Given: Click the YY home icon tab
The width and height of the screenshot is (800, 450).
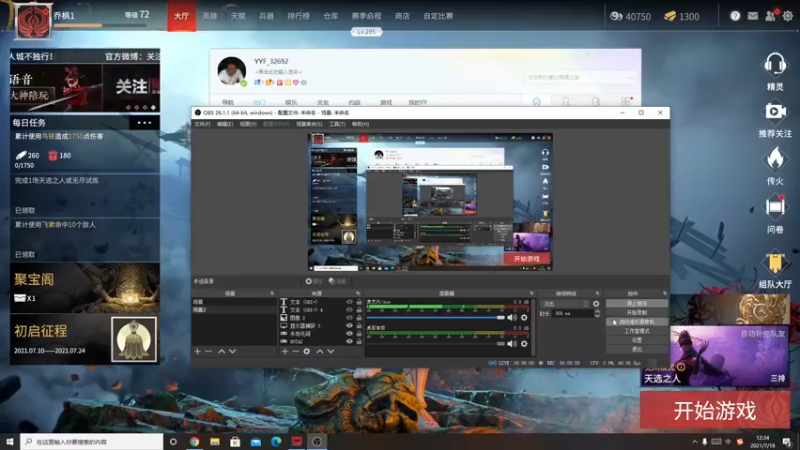Looking at the screenshot, I should point(536,102).
